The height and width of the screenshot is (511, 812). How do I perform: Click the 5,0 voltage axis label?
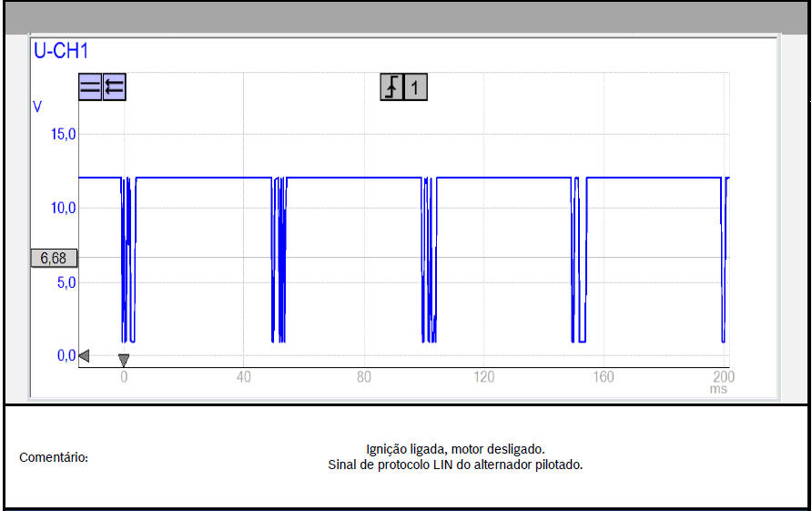(65, 282)
